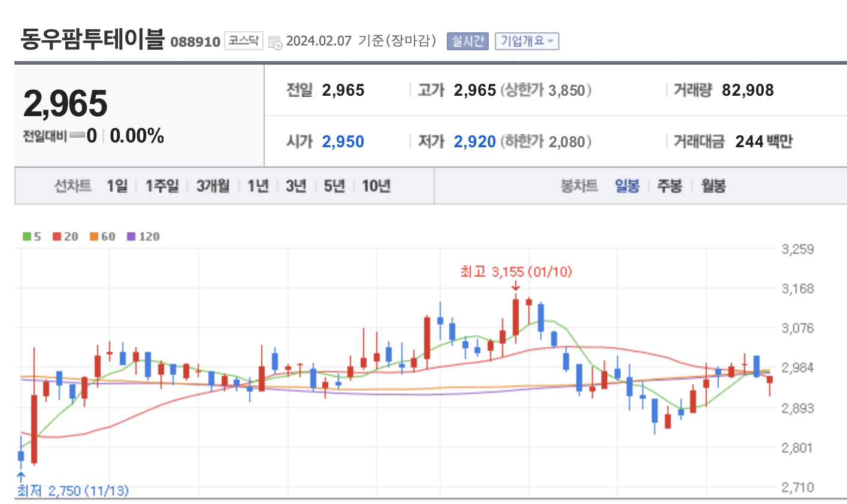The image size is (847, 504).
Task: Click the 거래대금 value 244 백만
Action: point(764,142)
